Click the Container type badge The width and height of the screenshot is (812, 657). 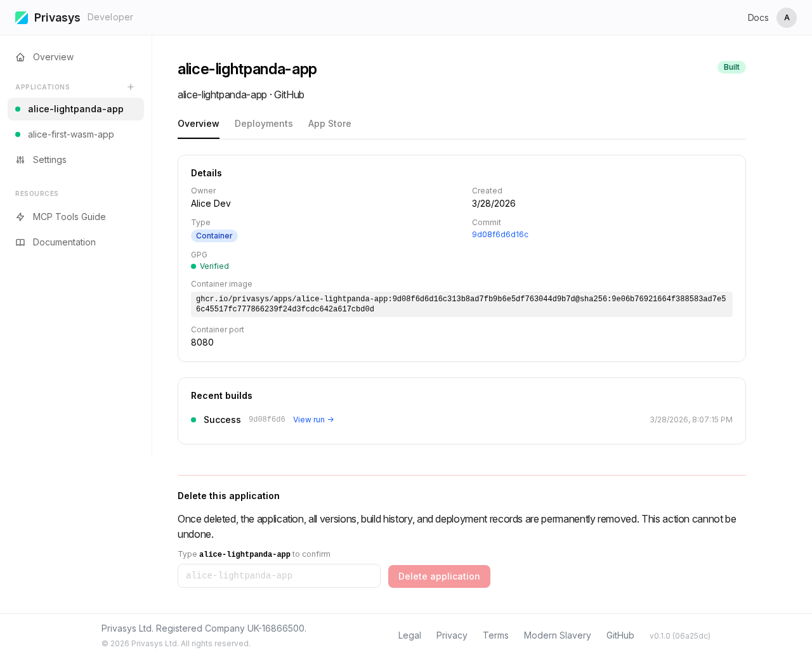coord(214,236)
